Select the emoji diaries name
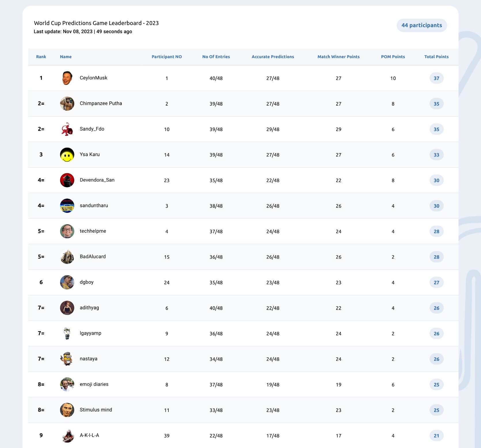Screen dimensions: 481x448 coord(94,384)
